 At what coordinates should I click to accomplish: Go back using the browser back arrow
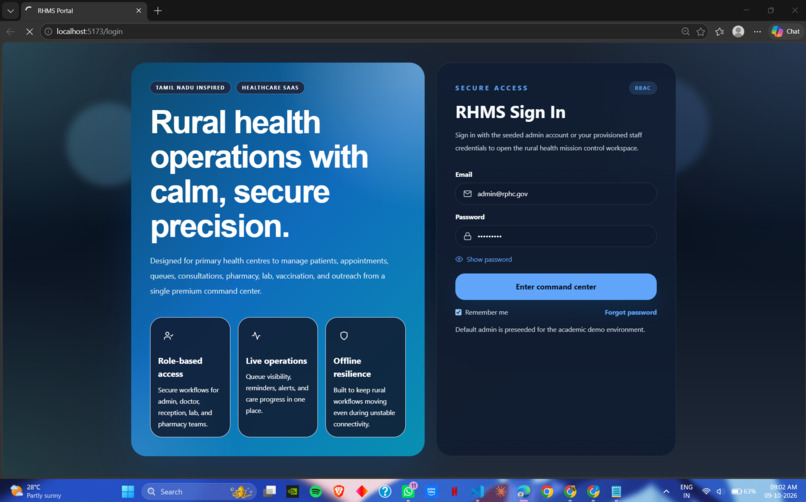tap(10, 31)
